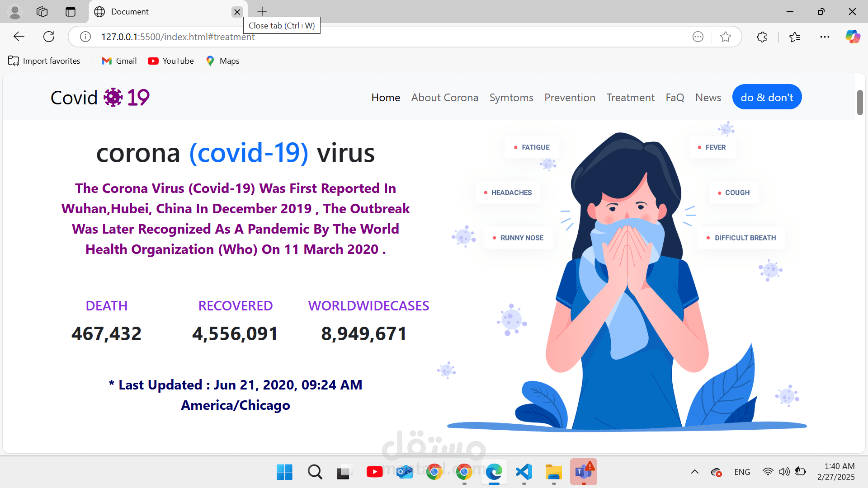
Task: Open volume control in system tray
Action: (784, 472)
